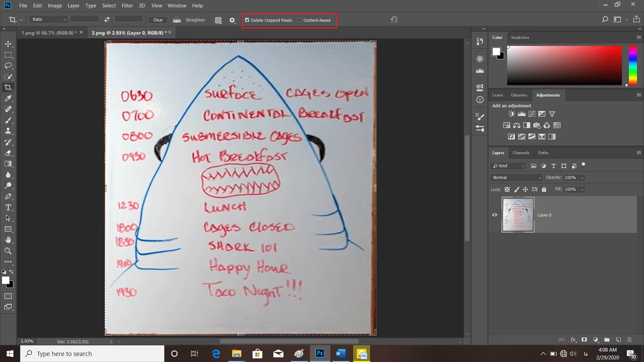Toggle lock all for the layer
This screenshot has height=362, width=644.
coord(544,189)
